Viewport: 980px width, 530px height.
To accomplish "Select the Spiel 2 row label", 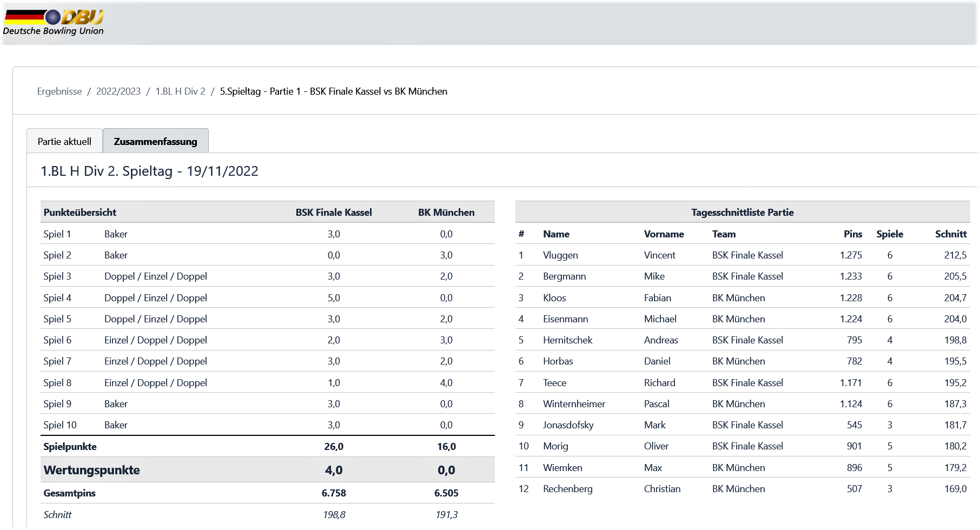I will coord(57,255).
